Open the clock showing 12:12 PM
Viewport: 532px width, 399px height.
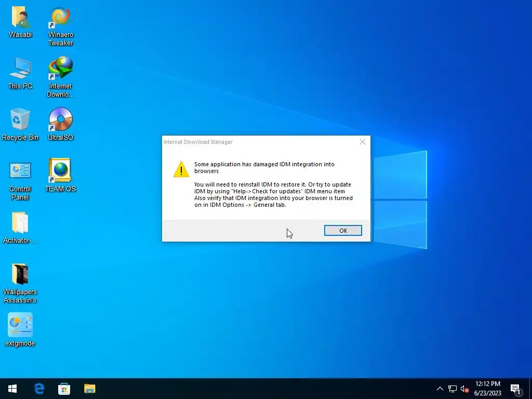pyautogui.click(x=487, y=389)
